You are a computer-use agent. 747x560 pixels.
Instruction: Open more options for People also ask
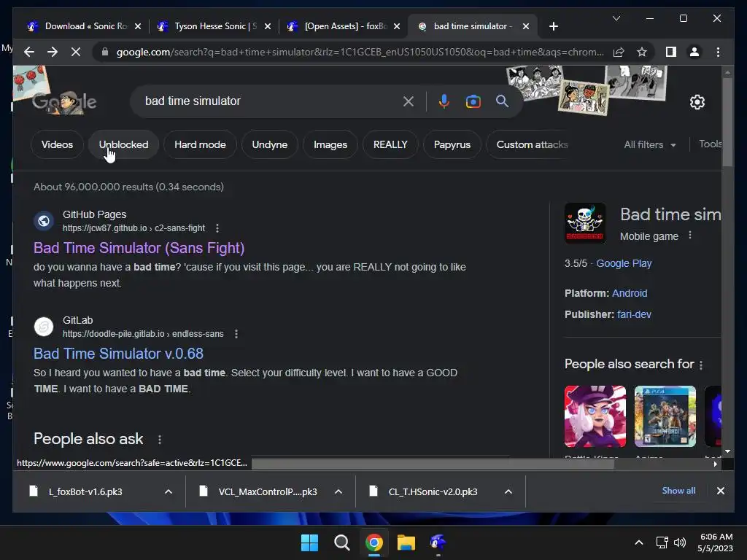[x=160, y=440]
